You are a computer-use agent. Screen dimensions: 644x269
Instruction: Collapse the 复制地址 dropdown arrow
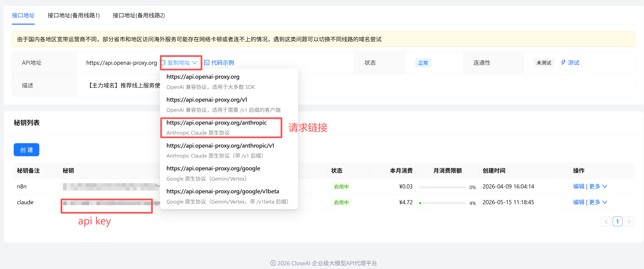click(x=195, y=63)
